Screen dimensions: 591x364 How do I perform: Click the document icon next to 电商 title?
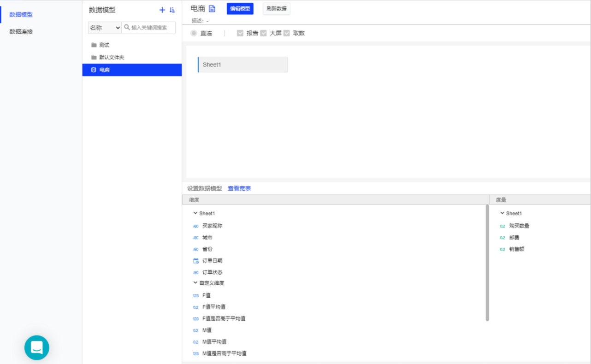pyautogui.click(x=212, y=9)
